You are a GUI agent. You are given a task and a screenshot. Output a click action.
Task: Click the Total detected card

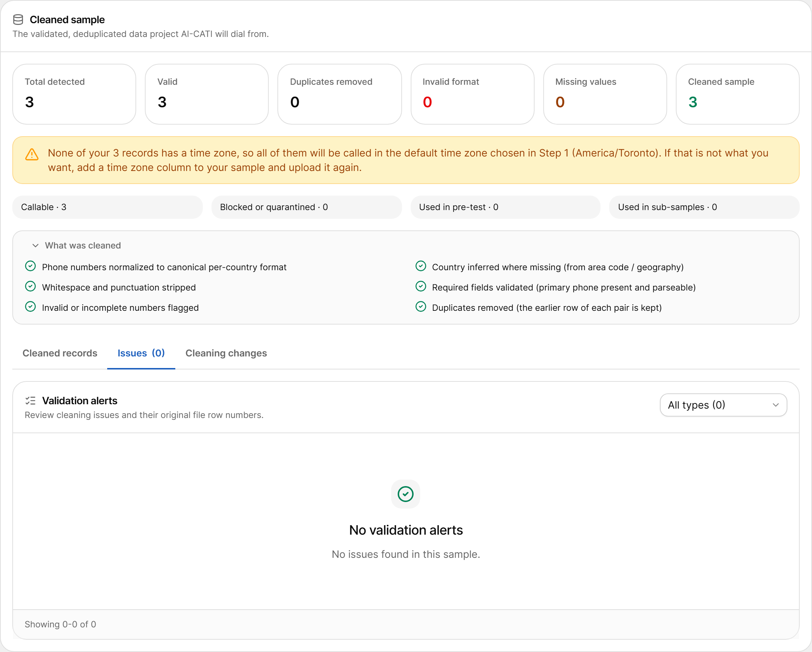click(74, 94)
